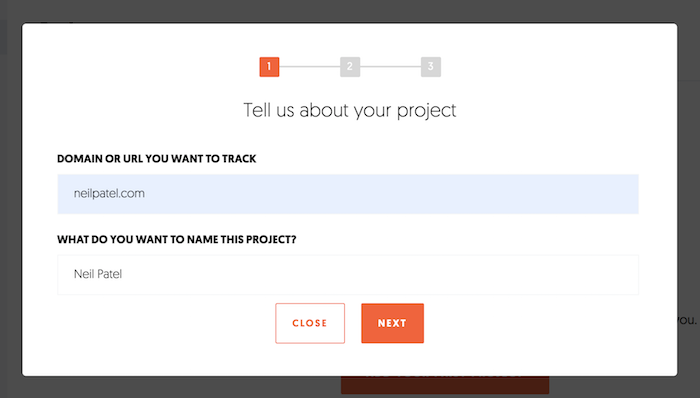Click the "Tell us about your project" heading

pyautogui.click(x=350, y=110)
